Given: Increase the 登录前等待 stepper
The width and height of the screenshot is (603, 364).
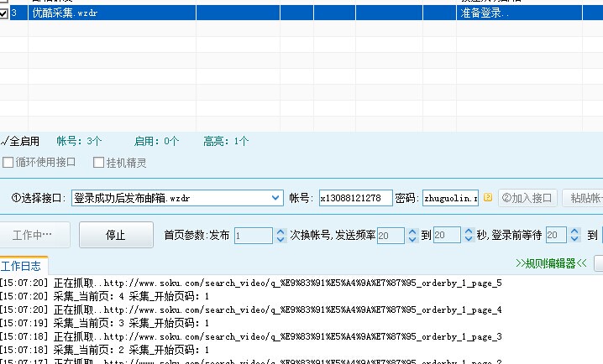Looking at the screenshot, I should tap(575, 231).
